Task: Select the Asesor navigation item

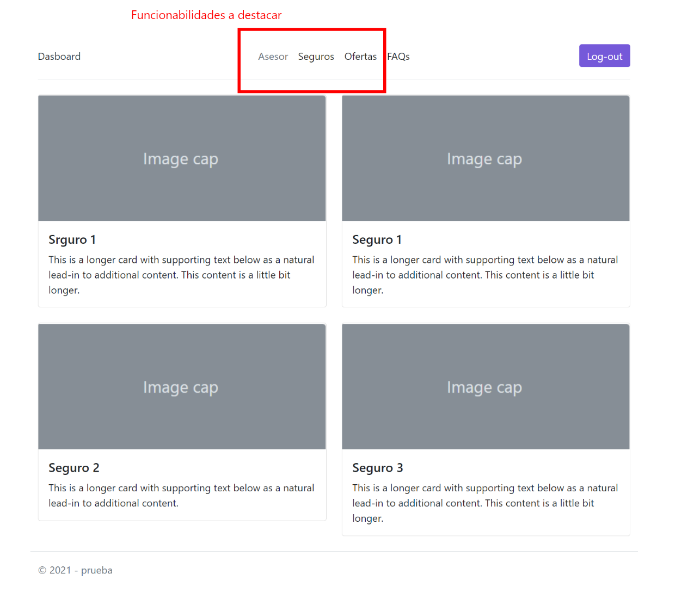Action: click(273, 56)
